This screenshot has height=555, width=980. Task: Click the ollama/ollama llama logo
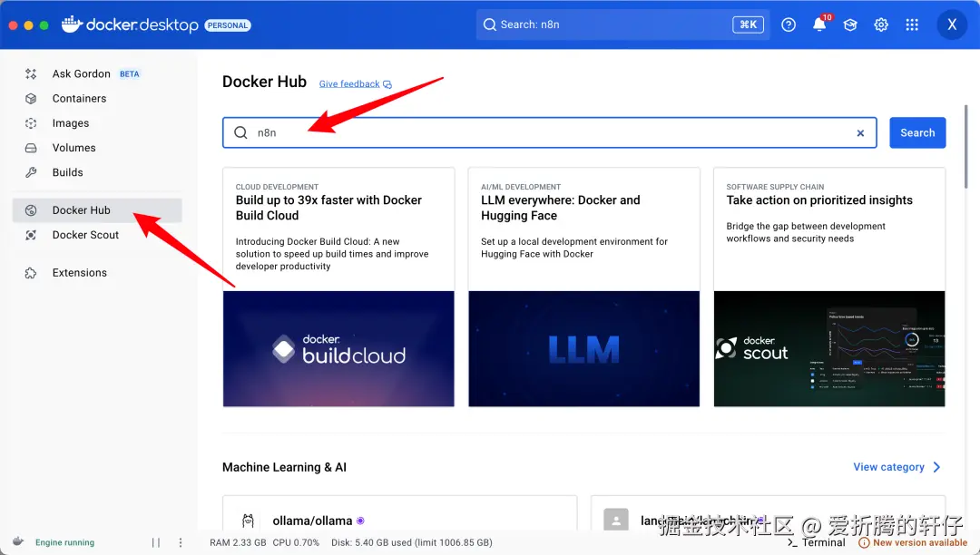pyautogui.click(x=248, y=520)
